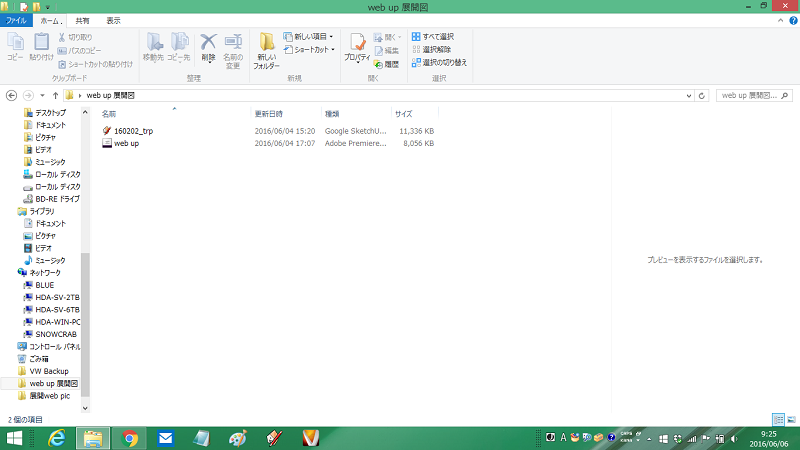Click the 履歴 (History) icon in ribbon
Screen dimensions: 800x450
pos(386,64)
